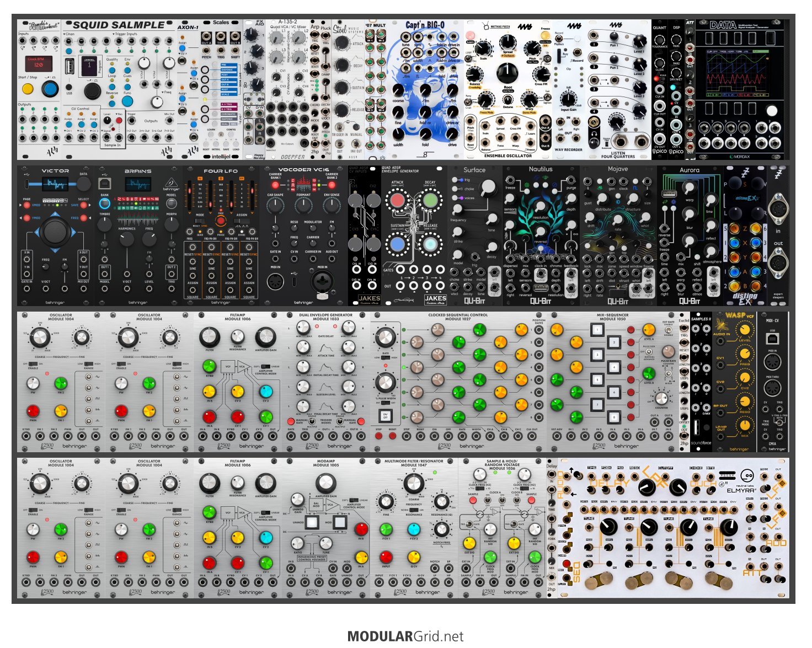Open the MODULARGrid.net link below the rack
Screen dimensions: 812x648
coord(405,636)
